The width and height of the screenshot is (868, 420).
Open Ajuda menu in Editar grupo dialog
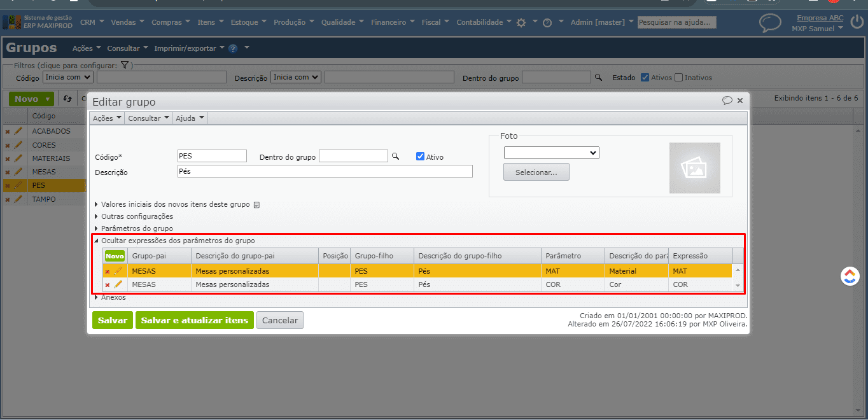190,118
